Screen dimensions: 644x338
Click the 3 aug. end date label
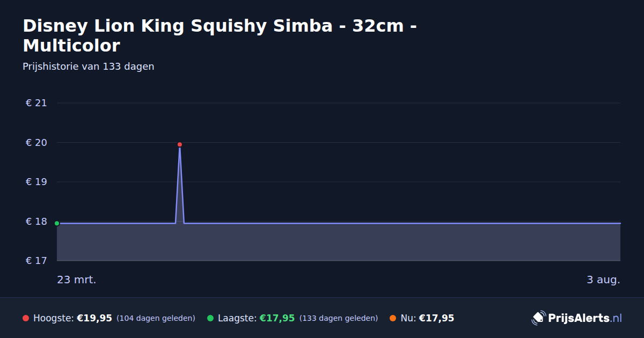coord(603,280)
